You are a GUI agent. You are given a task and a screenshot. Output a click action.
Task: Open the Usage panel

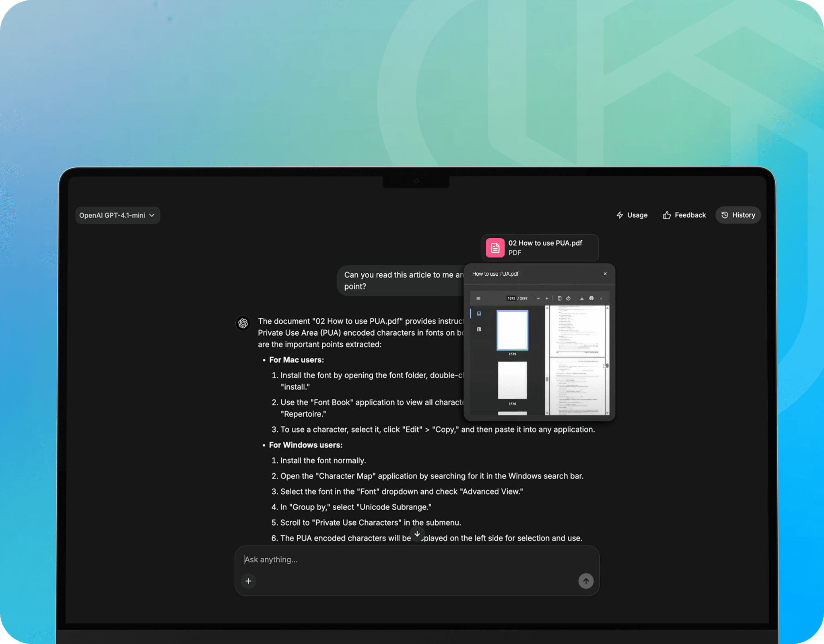click(x=632, y=215)
